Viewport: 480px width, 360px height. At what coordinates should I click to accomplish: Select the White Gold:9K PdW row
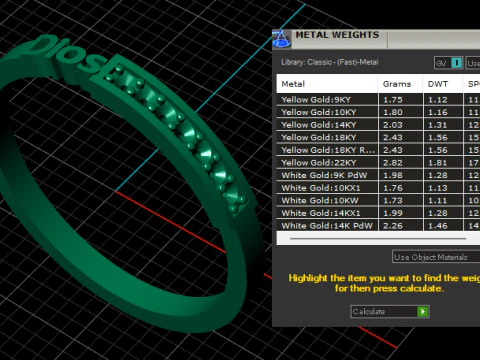[x=378, y=175]
